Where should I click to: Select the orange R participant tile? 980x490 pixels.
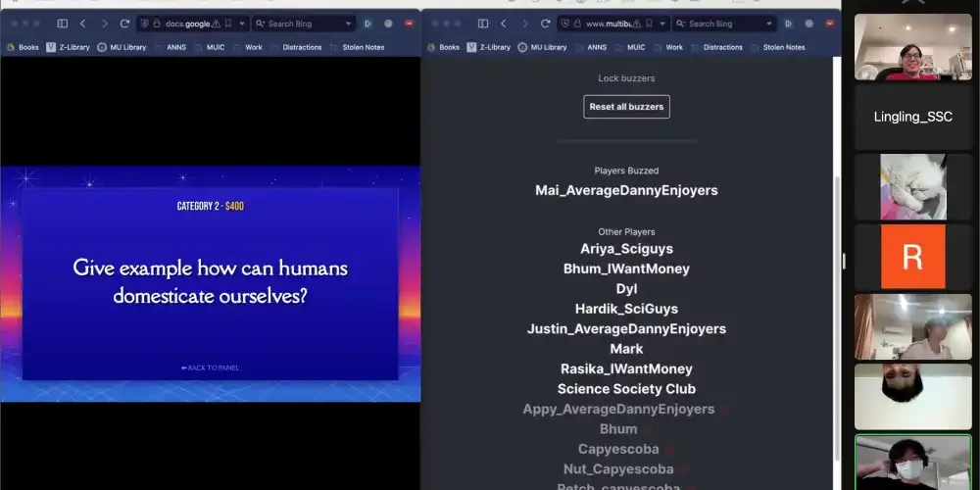click(x=912, y=257)
